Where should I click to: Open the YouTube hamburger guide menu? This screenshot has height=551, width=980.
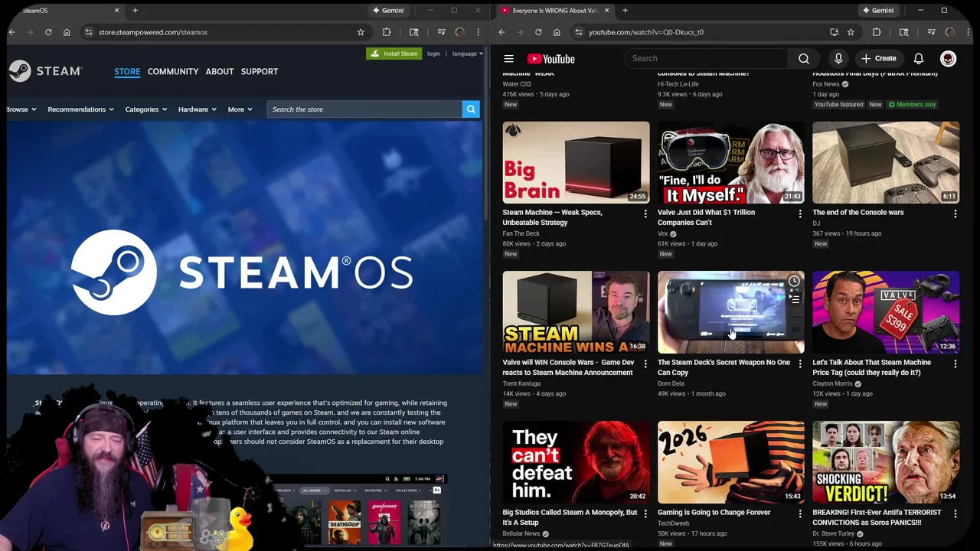click(x=508, y=59)
